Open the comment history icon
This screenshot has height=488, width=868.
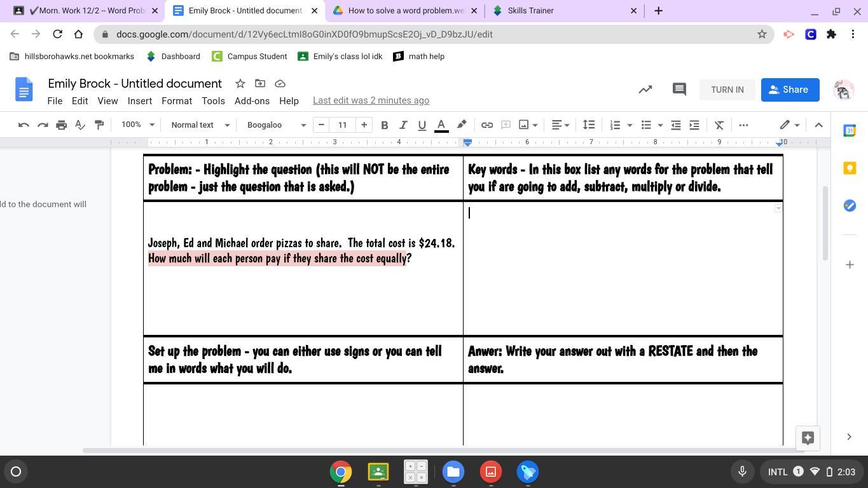tap(679, 90)
